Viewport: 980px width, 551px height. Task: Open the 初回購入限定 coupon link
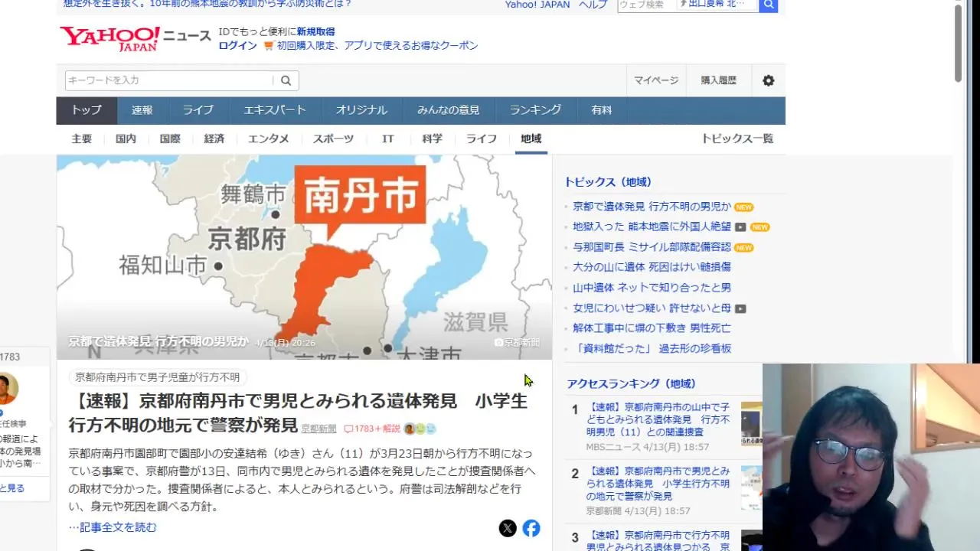coord(377,46)
